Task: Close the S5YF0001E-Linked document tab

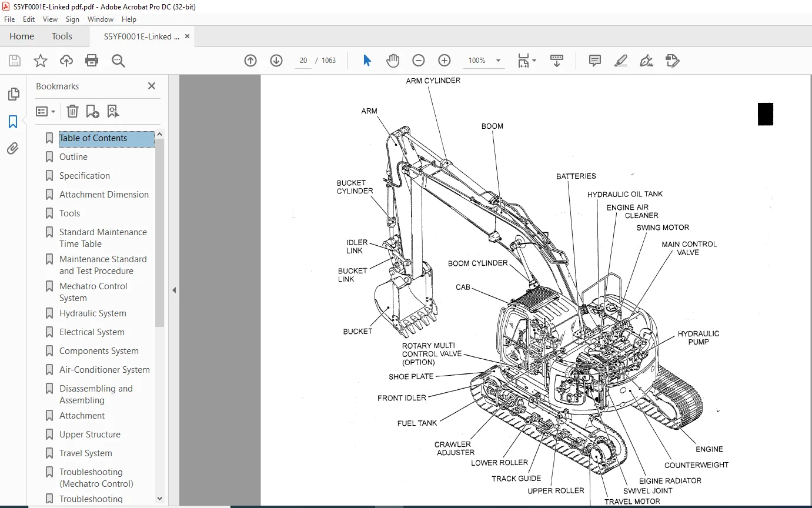Action: pos(187,36)
